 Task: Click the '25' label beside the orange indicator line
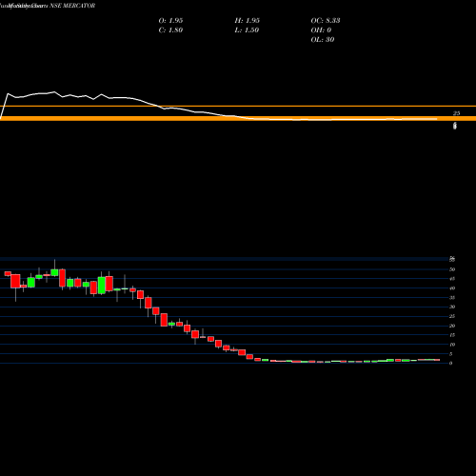pos(456,113)
